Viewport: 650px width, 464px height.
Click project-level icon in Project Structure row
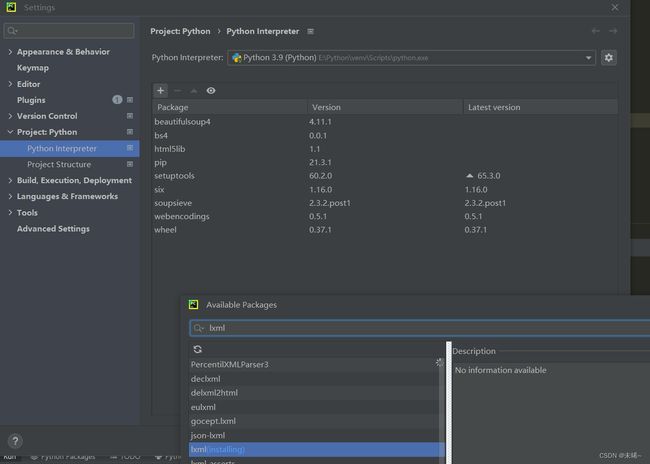pos(130,164)
